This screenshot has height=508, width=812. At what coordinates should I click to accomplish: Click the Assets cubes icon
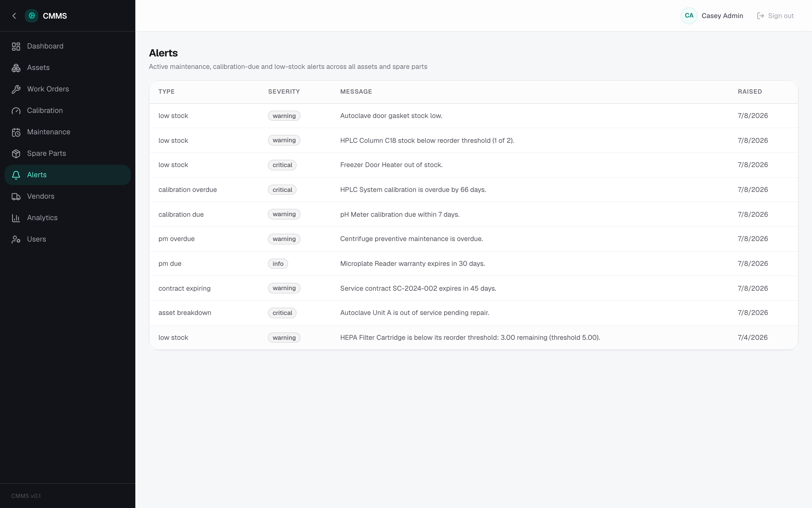pyautogui.click(x=16, y=68)
